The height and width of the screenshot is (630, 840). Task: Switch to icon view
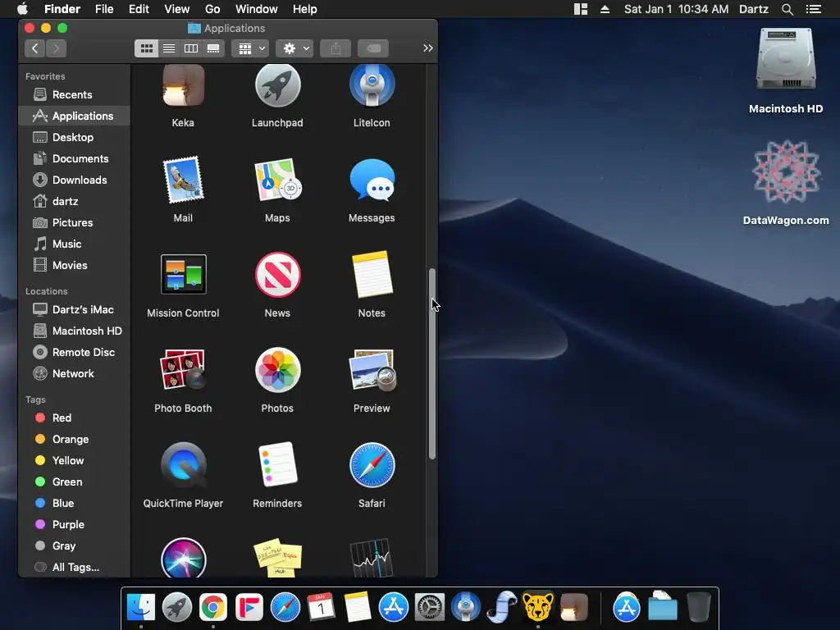(x=146, y=48)
